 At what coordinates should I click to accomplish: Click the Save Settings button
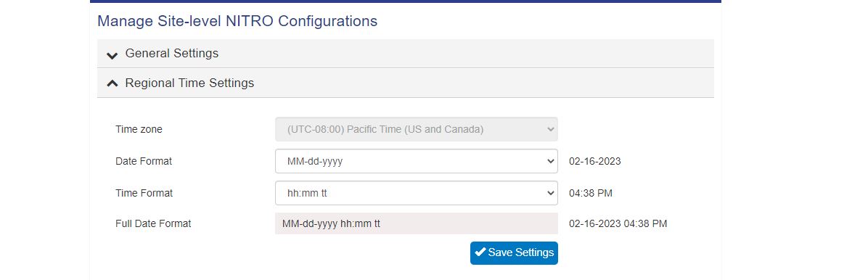[515, 253]
